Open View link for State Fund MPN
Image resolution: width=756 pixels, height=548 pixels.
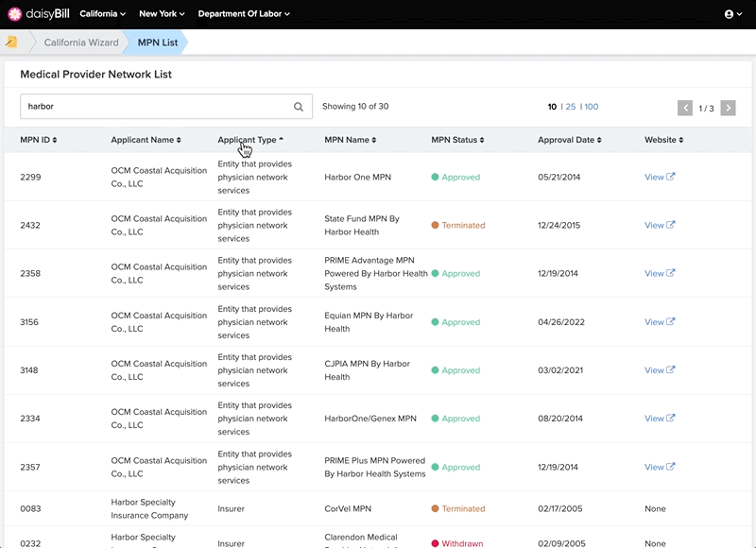(x=654, y=225)
